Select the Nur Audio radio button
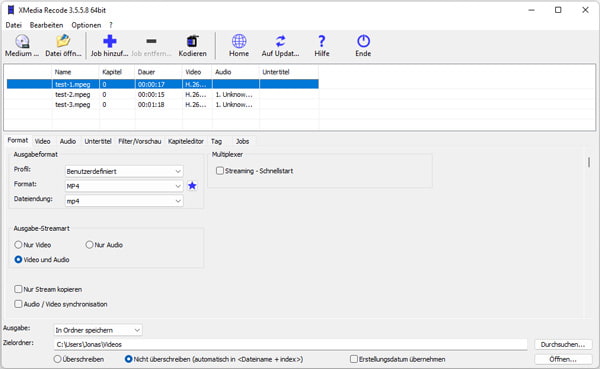 [x=89, y=245]
